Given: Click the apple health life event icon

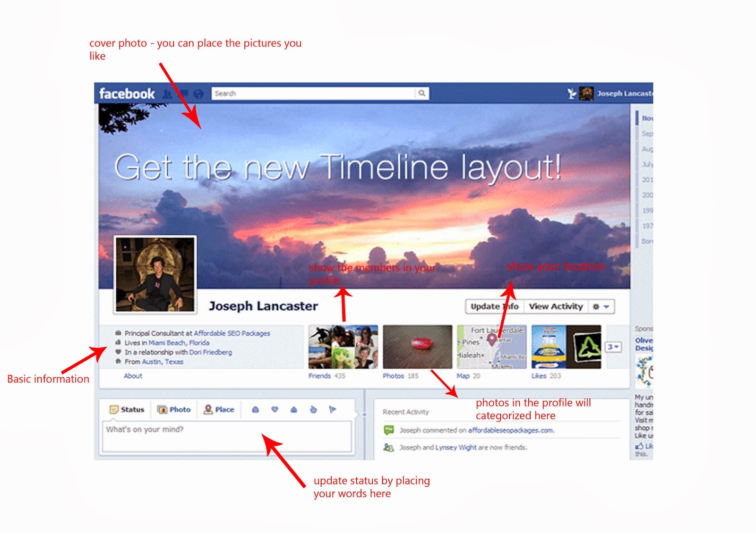Looking at the screenshot, I should click(x=313, y=409).
